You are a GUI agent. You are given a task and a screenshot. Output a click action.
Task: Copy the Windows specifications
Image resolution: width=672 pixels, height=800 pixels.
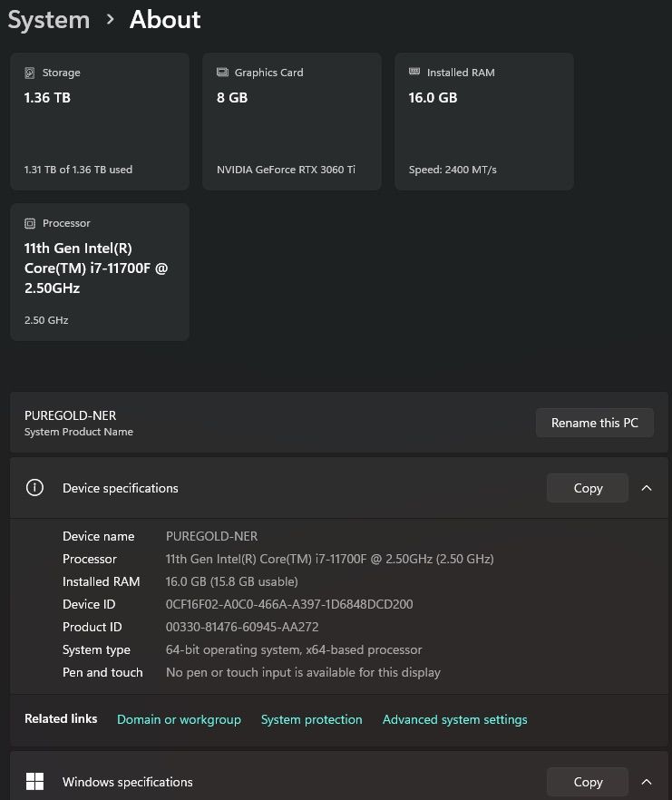click(x=588, y=782)
